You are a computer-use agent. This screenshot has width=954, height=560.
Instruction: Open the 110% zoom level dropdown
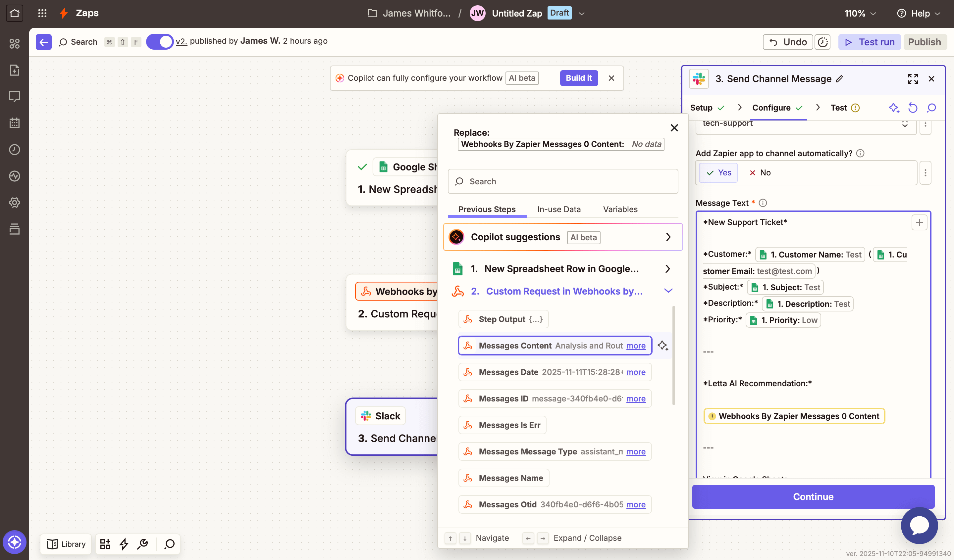pyautogui.click(x=860, y=14)
